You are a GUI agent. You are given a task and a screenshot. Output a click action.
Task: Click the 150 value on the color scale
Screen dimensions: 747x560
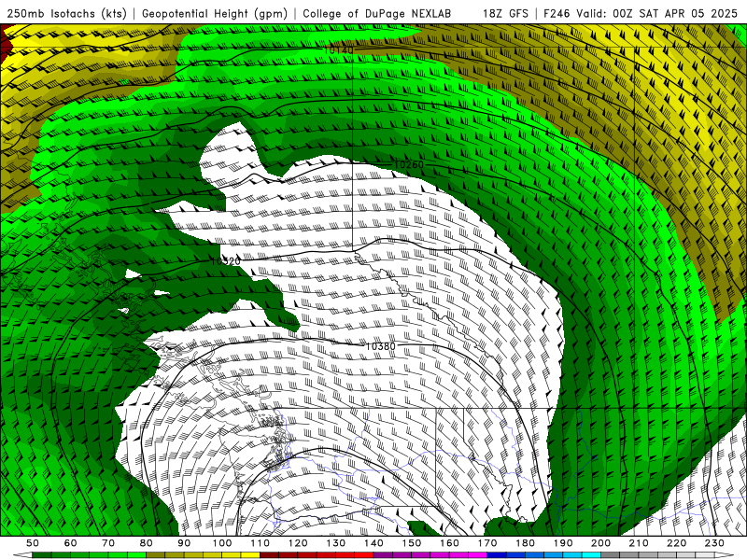pos(412,543)
